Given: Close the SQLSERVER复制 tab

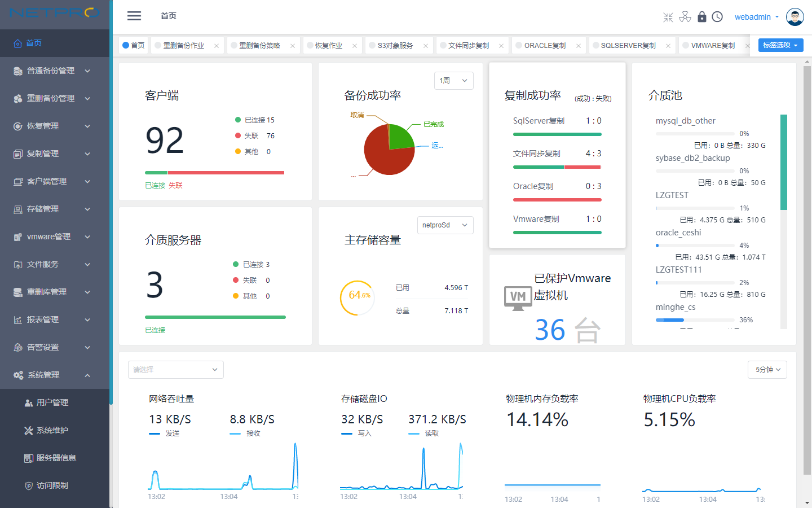Looking at the screenshot, I should pos(668,46).
